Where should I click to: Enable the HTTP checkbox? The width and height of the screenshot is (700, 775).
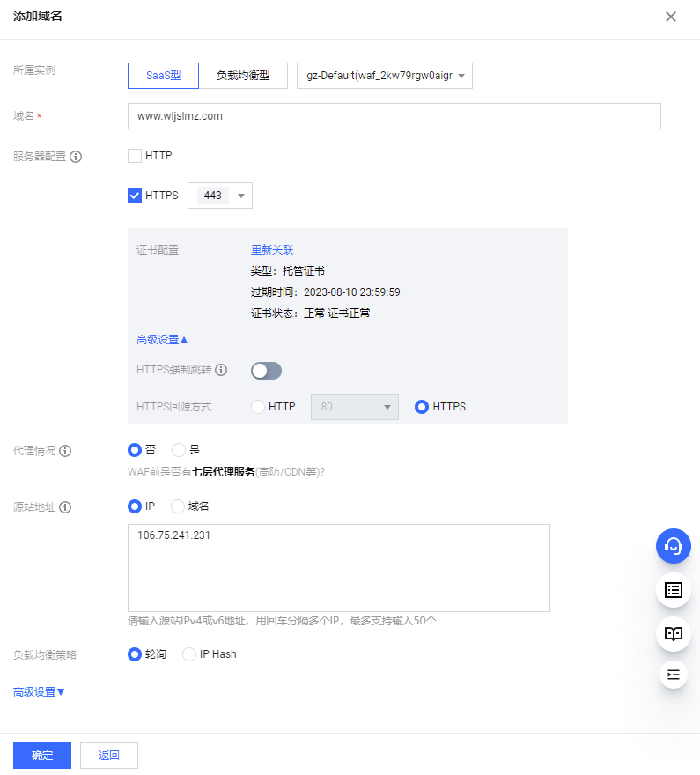(135, 156)
